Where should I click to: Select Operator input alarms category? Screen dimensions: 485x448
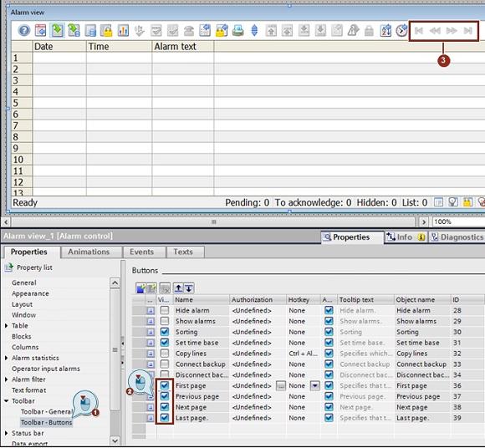click(x=46, y=369)
